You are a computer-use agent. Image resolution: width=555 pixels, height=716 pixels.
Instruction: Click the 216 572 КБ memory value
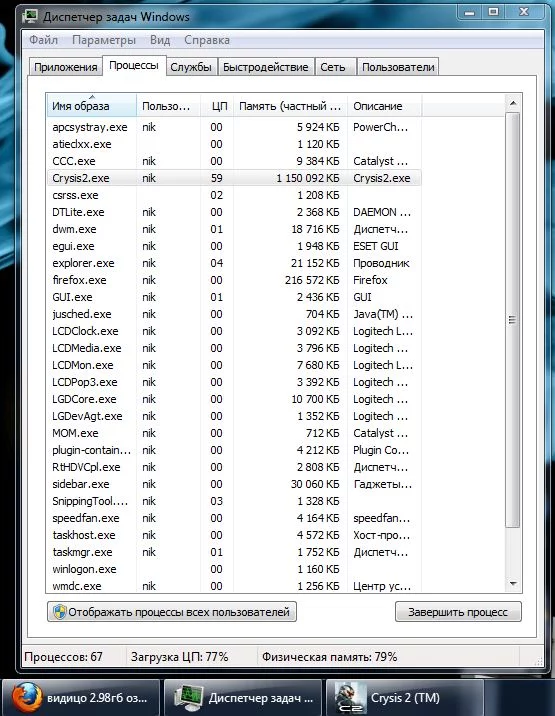pyautogui.click(x=312, y=280)
